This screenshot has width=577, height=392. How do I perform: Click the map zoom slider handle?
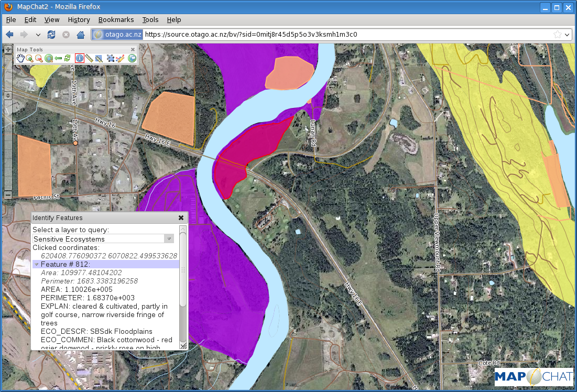point(8,95)
